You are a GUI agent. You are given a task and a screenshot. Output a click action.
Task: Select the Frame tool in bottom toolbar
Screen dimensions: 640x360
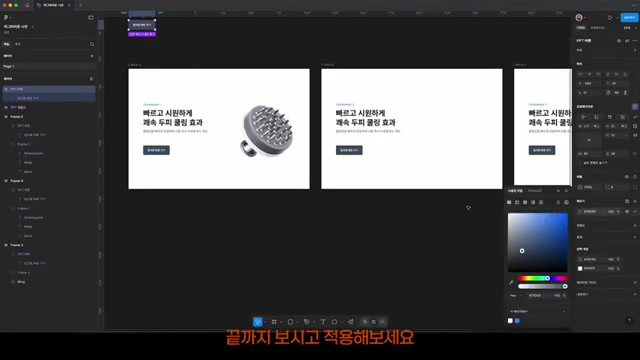(274, 322)
